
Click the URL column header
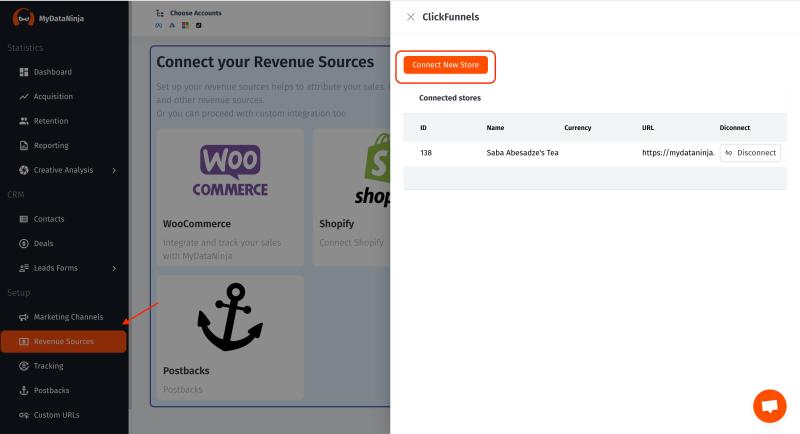(x=648, y=127)
